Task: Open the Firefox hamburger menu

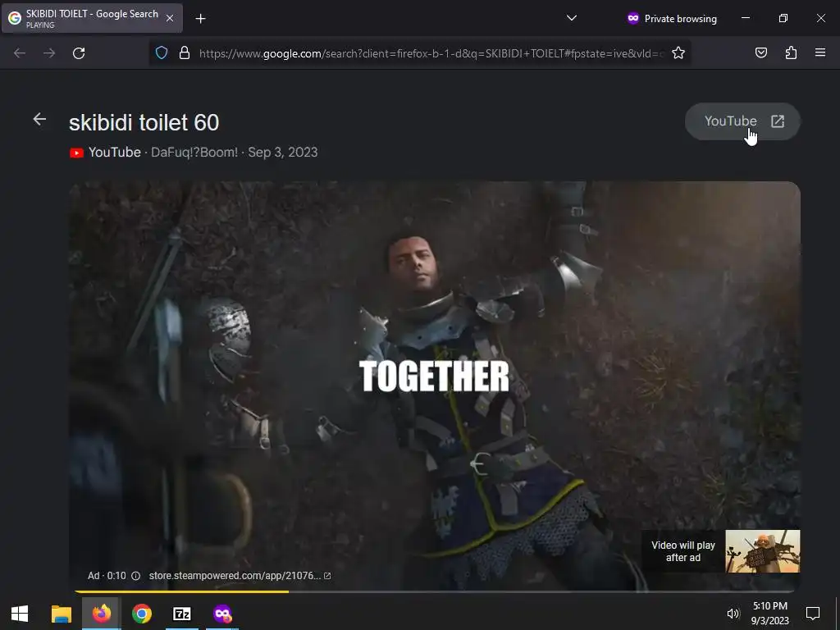Action: (820, 53)
